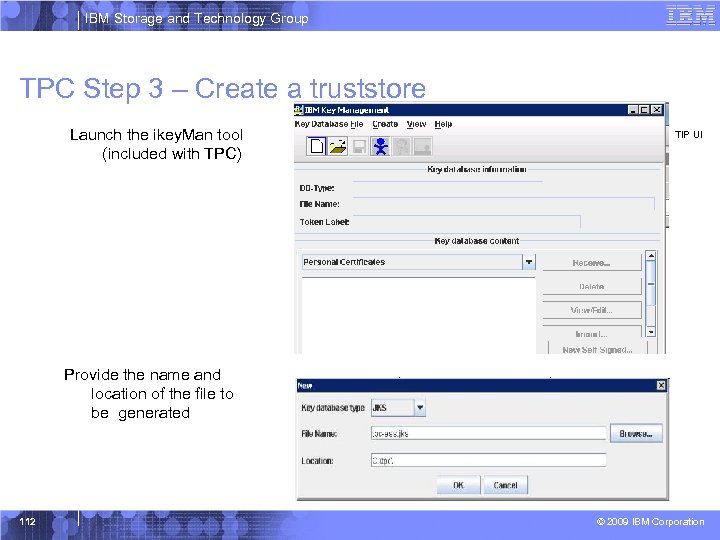Open a key database file via folder icon
The width and height of the screenshot is (720, 540).
(338, 146)
